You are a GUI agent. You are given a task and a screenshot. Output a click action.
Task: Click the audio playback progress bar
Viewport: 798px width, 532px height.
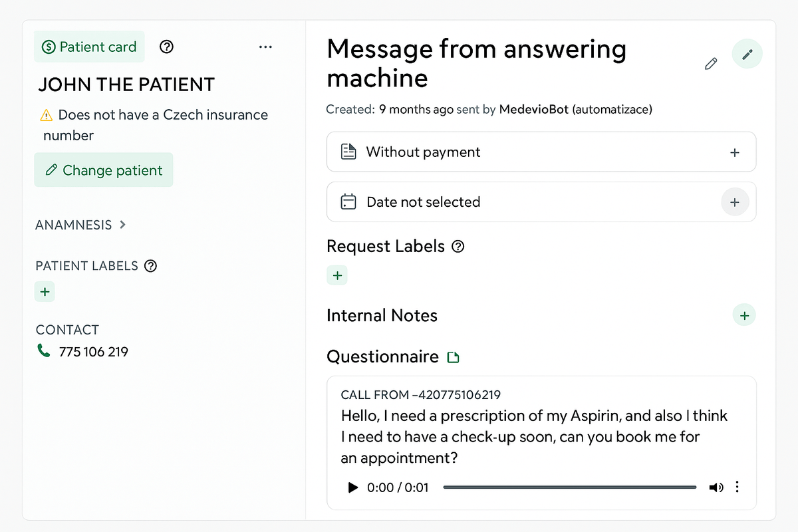pyautogui.click(x=569, y=487)
